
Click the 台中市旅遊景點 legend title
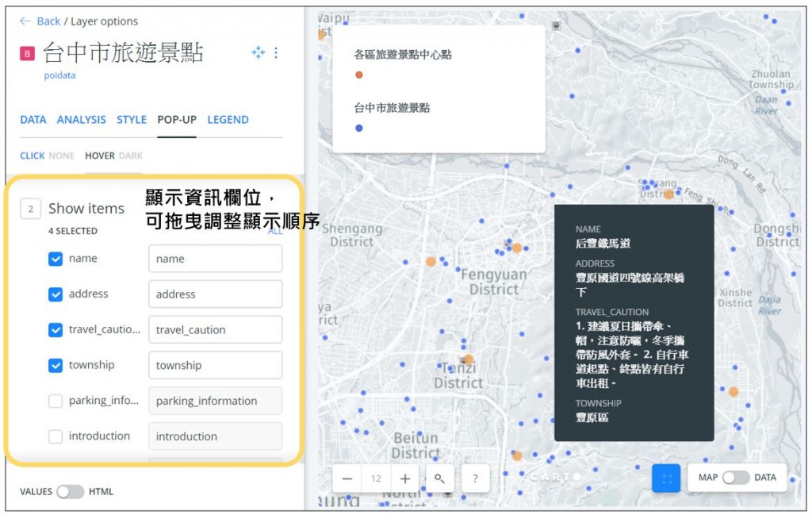pyautogui.click(x=392, y=108)
